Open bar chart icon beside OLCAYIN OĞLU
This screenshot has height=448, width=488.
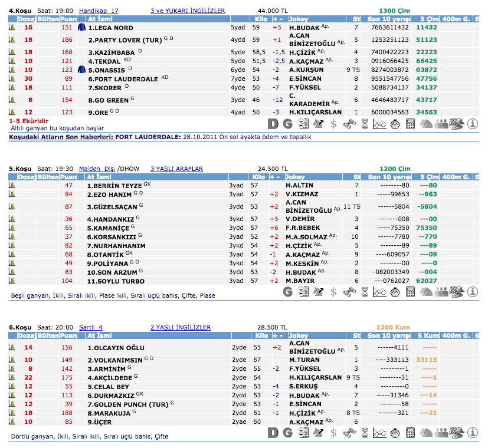tap(12, 348)
